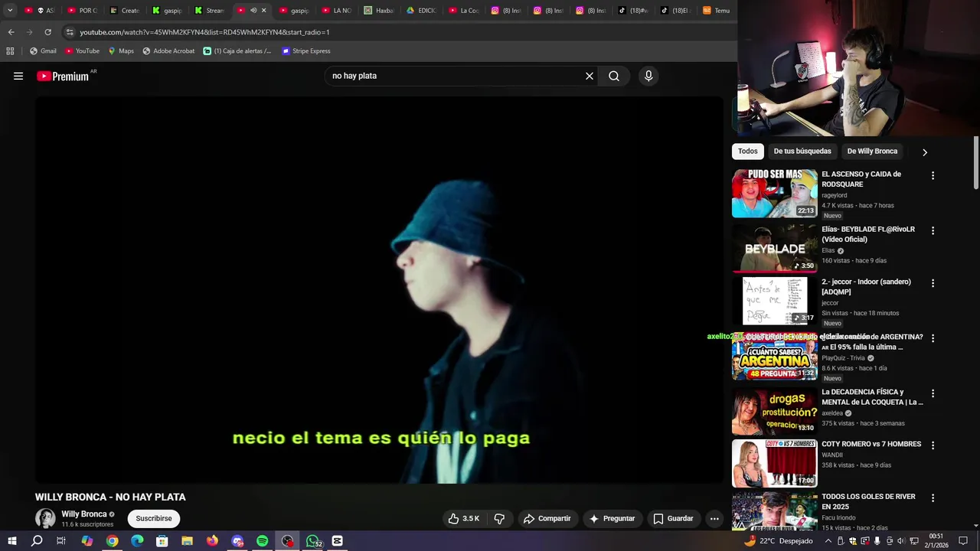Switch to the Haxball tab
Viewport: 980px width, 551px height.
tap(379, 11)
